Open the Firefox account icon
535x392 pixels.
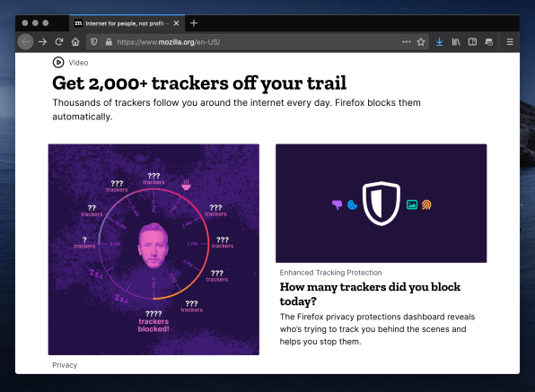tap(489, 42)
